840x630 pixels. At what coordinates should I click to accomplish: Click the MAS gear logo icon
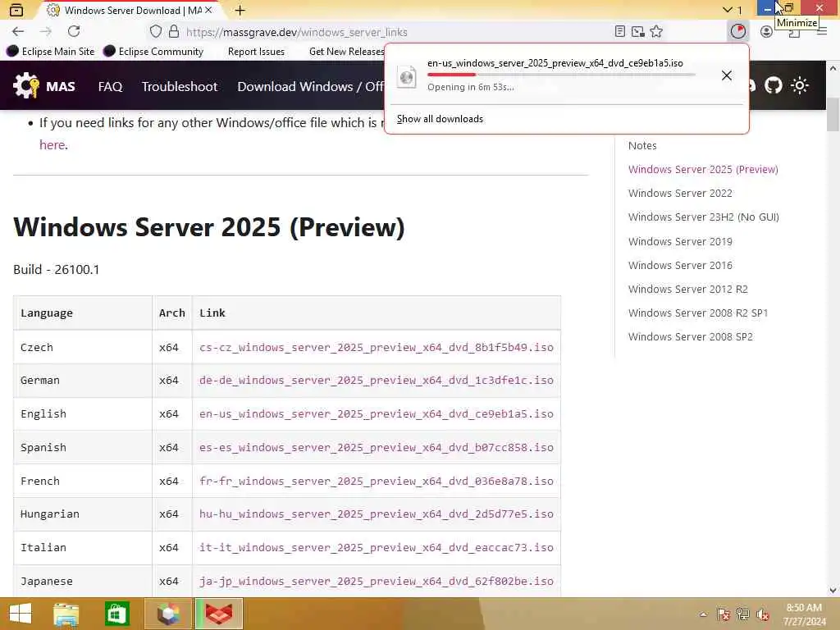(26, 85)
